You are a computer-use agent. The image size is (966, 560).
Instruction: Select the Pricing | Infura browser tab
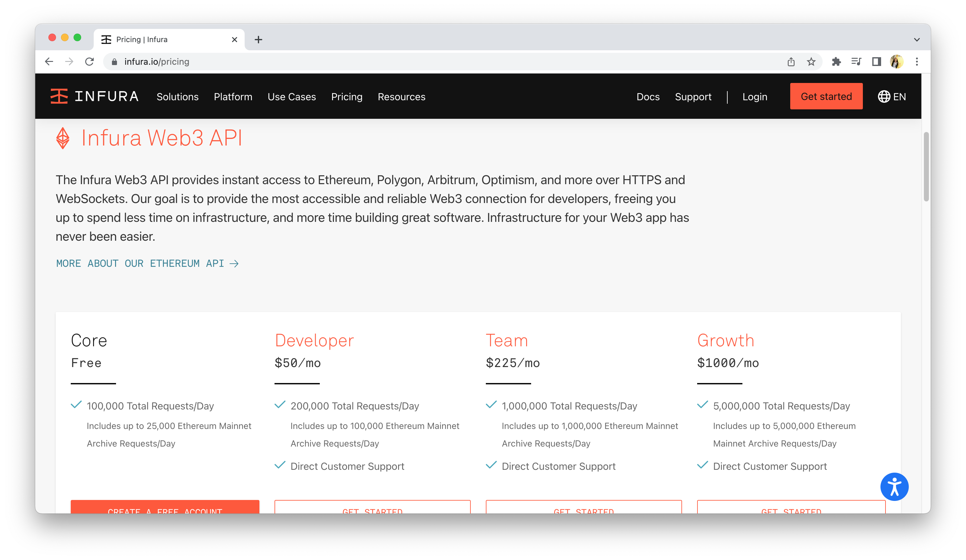(169, 40)
